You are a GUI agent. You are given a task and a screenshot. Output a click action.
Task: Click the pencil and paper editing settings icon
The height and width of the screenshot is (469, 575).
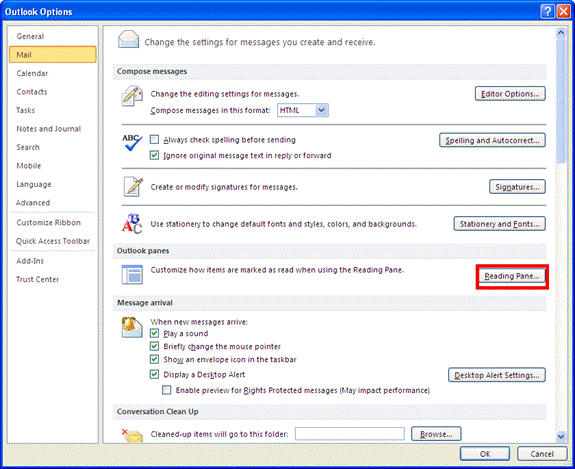click(132, 96)
